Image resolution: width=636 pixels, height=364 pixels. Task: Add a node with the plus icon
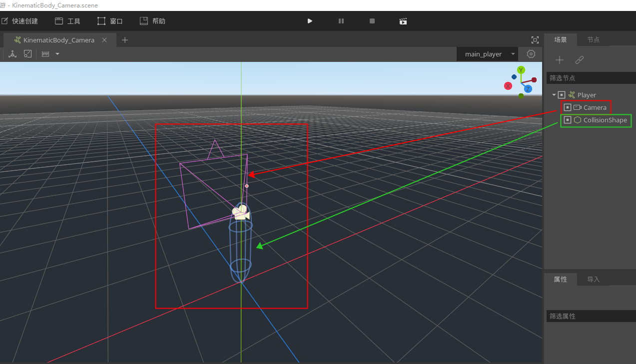560,60
